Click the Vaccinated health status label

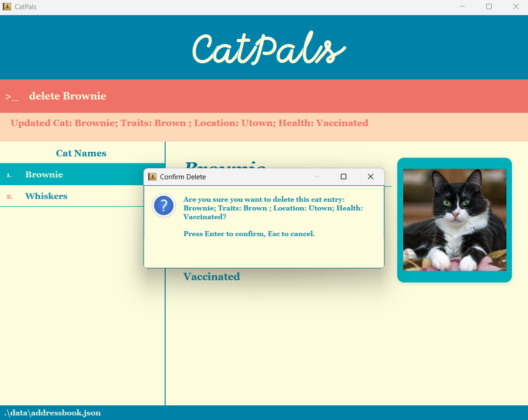point(211,276)
